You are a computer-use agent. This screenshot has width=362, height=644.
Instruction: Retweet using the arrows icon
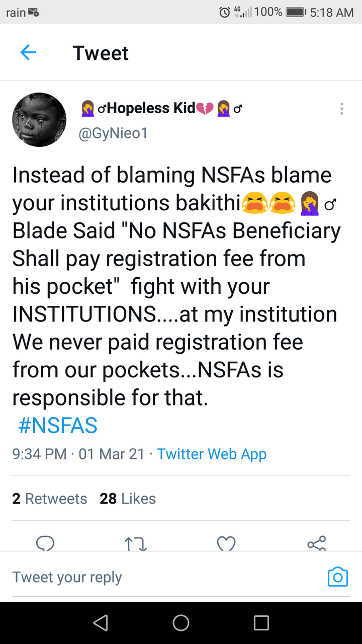(x=135, y=543)
